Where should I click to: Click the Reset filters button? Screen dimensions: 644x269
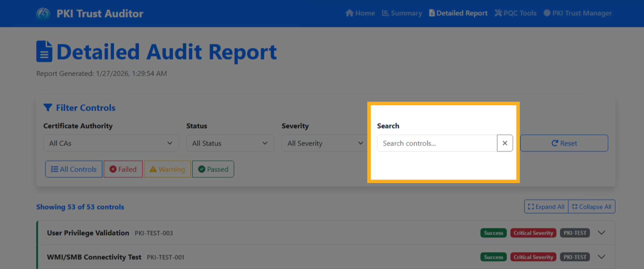[564, 143]
